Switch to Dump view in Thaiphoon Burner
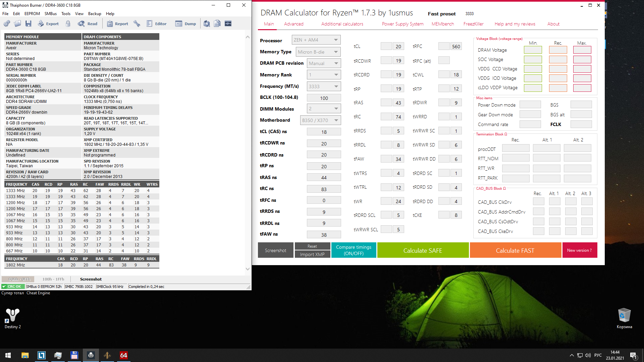 (186, 23)
